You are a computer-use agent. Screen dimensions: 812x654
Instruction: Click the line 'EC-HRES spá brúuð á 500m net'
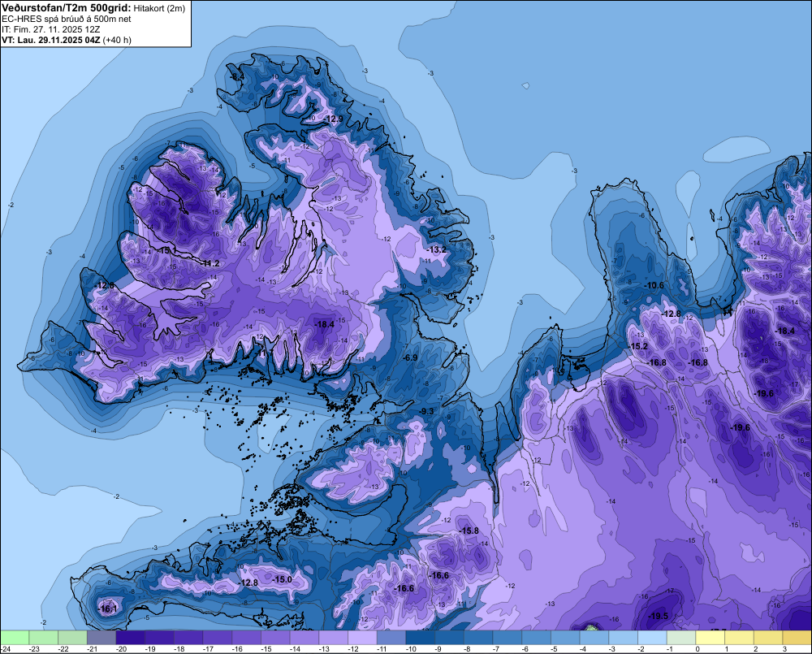coord(67,19)
